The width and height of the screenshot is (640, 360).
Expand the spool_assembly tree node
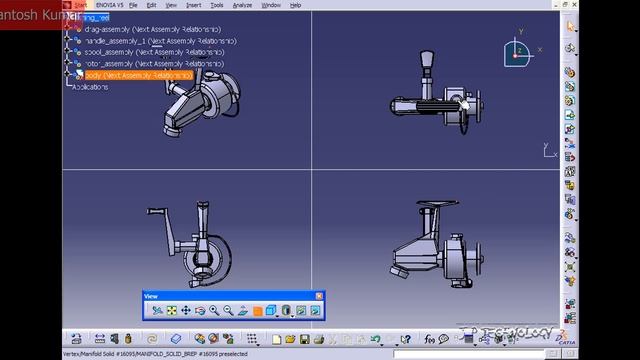[x=67, y=51]
